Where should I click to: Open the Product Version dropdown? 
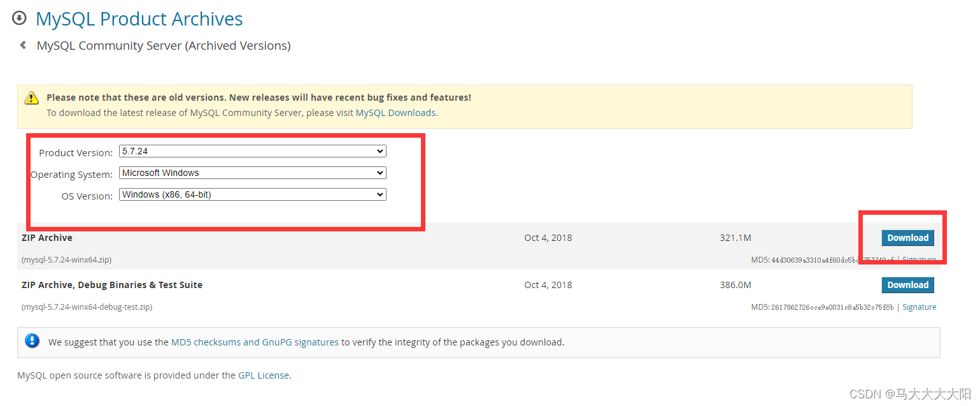253,152
